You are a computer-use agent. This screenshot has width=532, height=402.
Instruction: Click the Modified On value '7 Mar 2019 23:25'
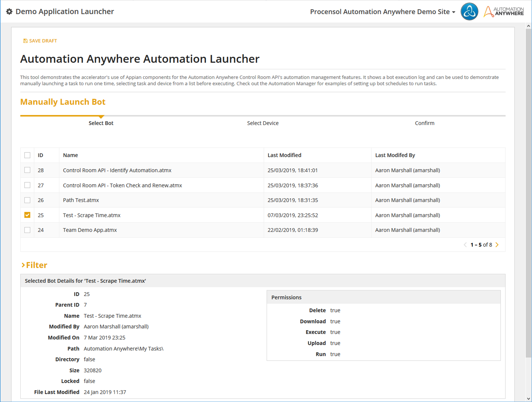pos(104,338)
